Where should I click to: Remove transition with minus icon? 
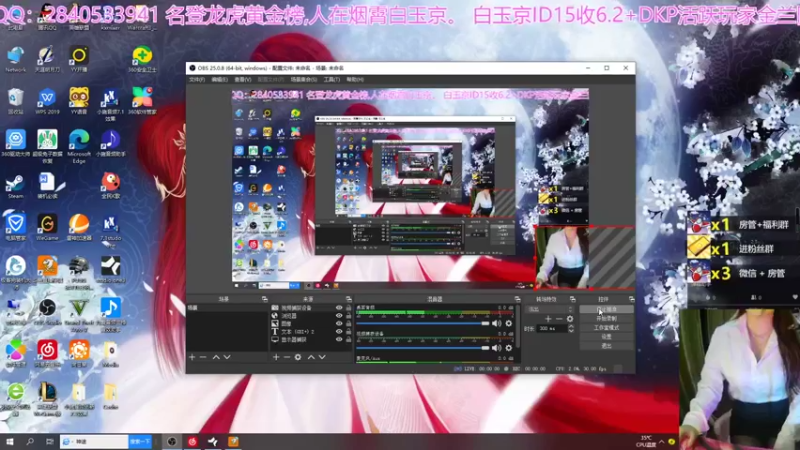(559, 319)
